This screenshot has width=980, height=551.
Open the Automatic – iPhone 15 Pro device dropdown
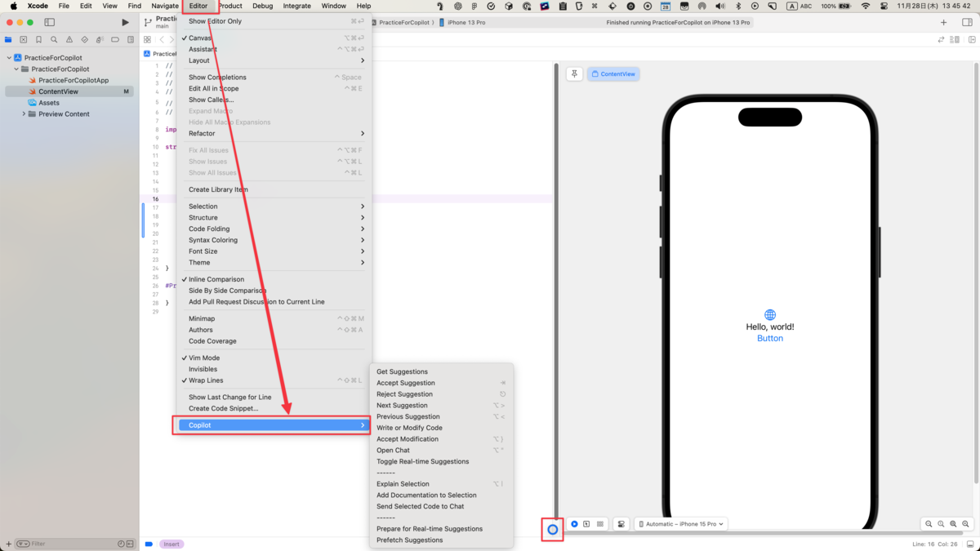pos(681,524)
